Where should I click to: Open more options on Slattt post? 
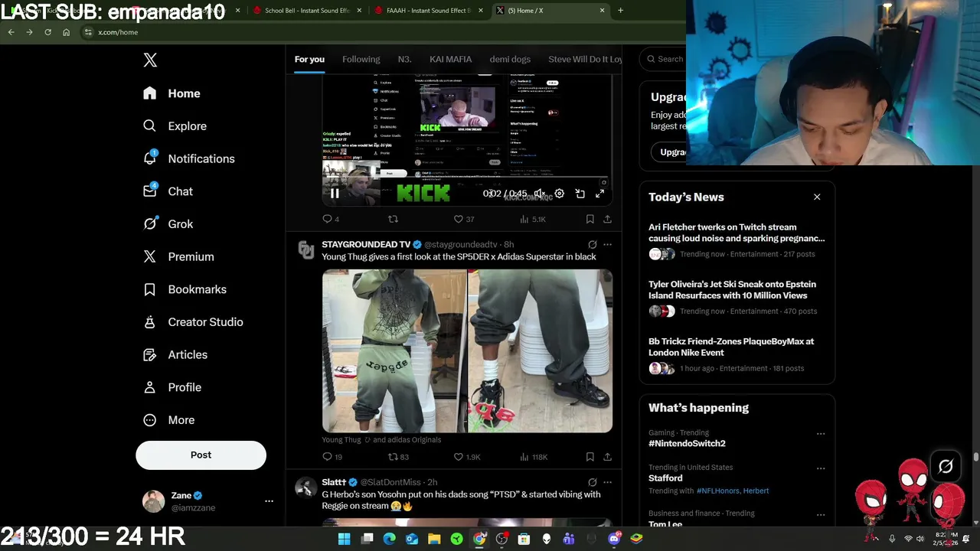pyautogui.click(x=607, y=482)
